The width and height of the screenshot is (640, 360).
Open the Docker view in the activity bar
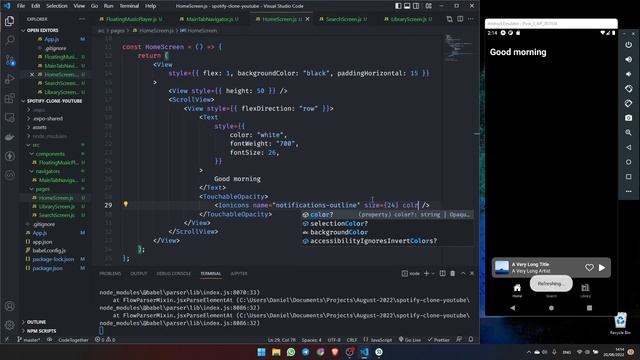pos(9,137)
